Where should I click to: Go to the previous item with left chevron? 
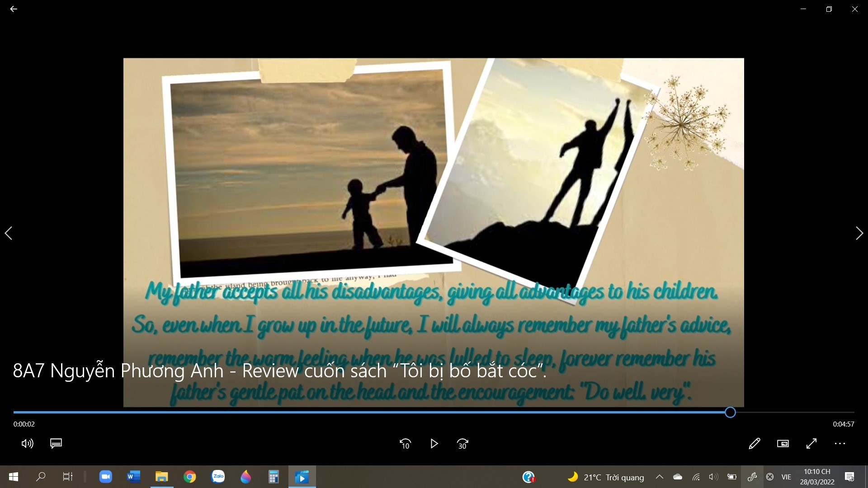(8, 233)
